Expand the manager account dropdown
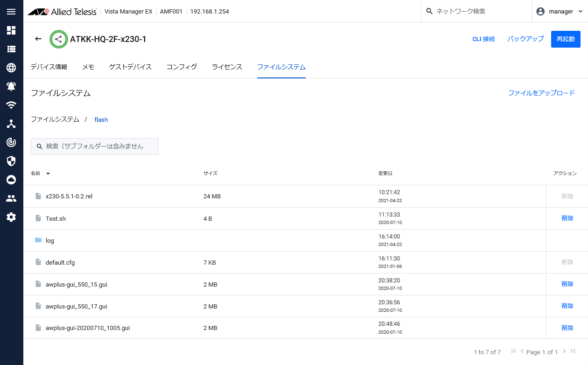This screenshot has height=365, width=588. 560,11
